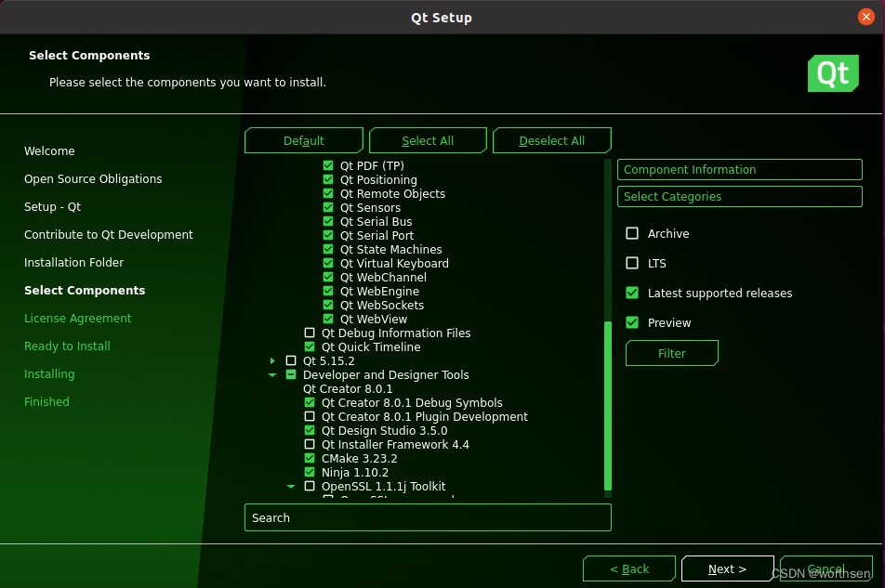Check the OpenSSL 1.1.1j Toolkit checkbox
Viewport: 885px width, 588px height.
[x=310, y=486]
